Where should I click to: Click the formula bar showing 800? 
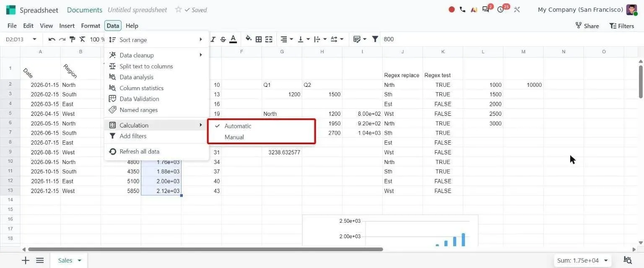tap(512, 39)
